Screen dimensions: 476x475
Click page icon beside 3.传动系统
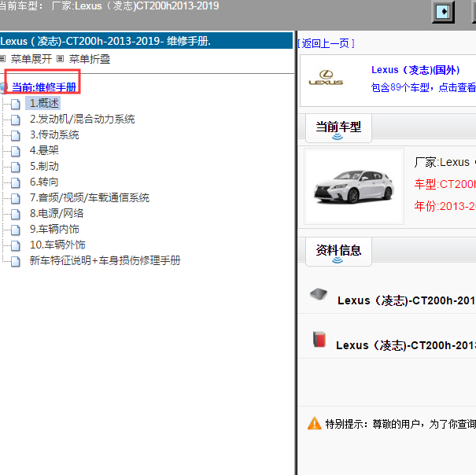(15, 135)
